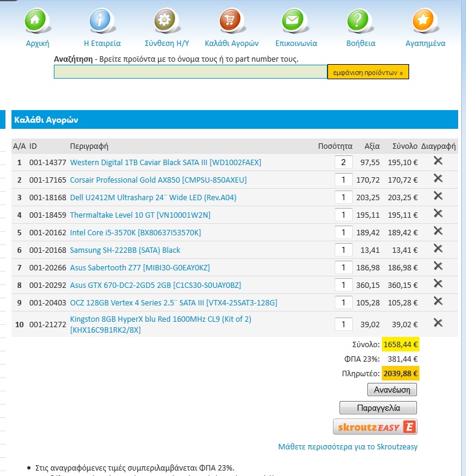Delete Thermaltake Level 10 GT row

tap(438, 214)
